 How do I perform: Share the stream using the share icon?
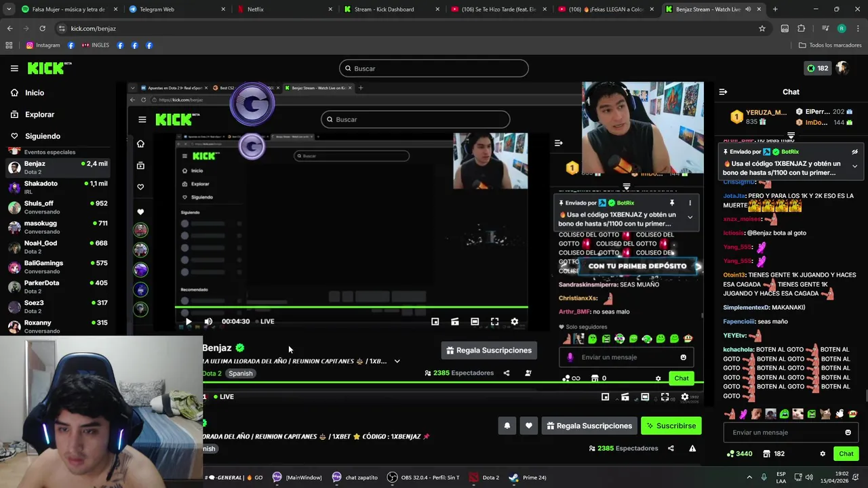pos(671,448)
